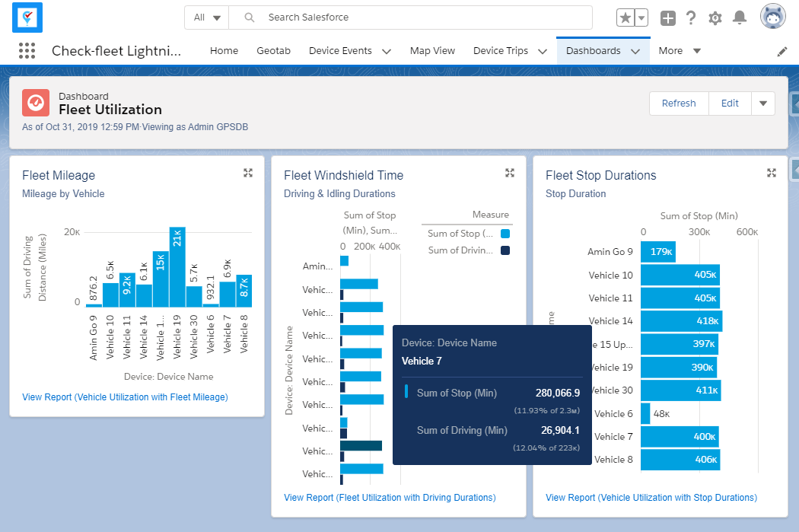The image size is (799, 532).
Task: Open the notifications bell
Action: coord(739,18)
